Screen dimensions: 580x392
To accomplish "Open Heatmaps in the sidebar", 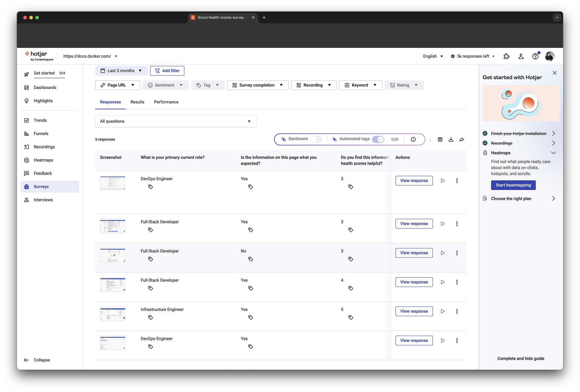I will pos(43,160).
